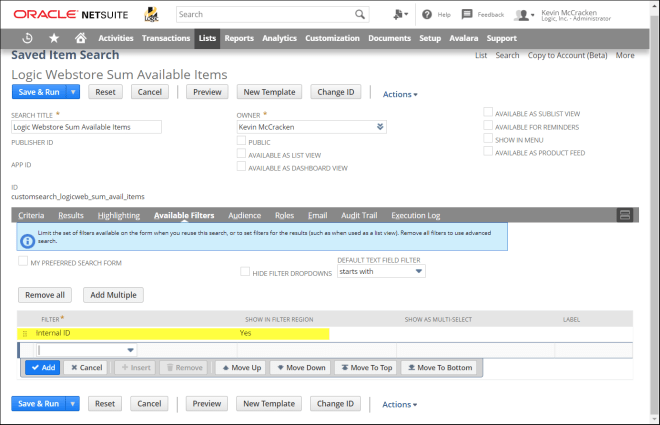Click the top New Template button
The image size is (660, 425).
tap(269, 92)
